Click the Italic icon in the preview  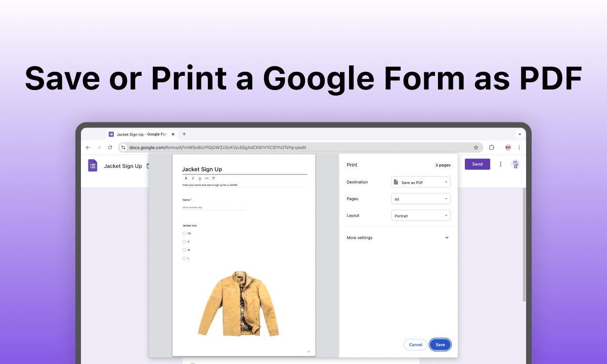click(193, 178)
